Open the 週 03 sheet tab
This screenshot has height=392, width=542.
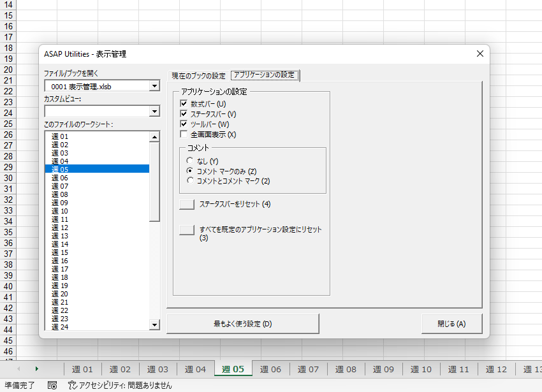(x=157, y=369)
